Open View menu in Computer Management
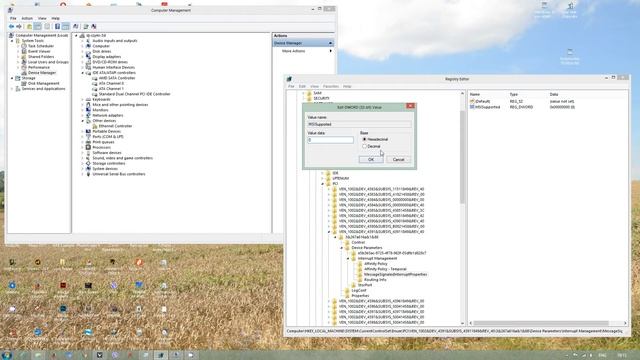640x360 pixels. 42,18
